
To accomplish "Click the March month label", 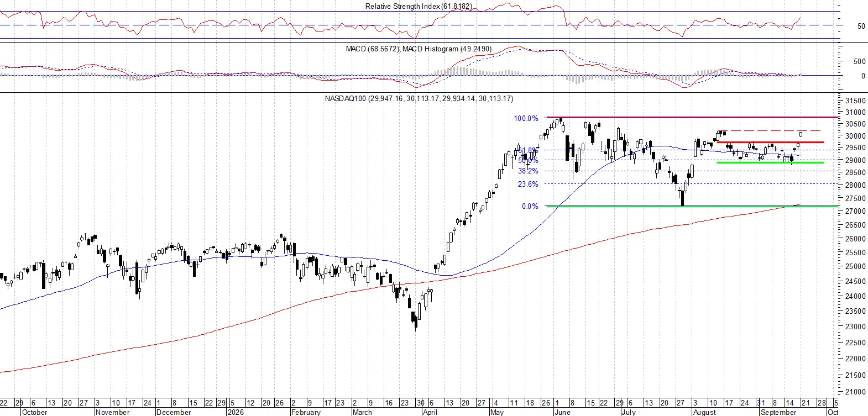I will [362, 412].
